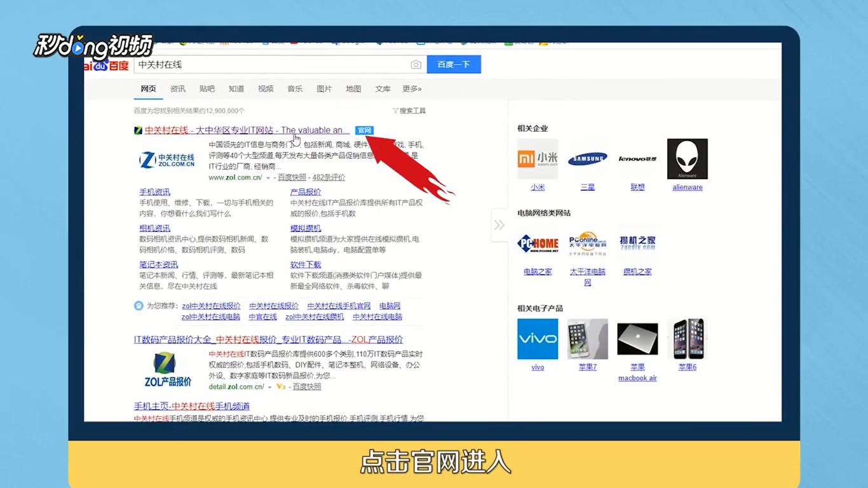The image size is (868, 488).
Task: Click the 官网 badge on first result
Action: click(x=364, y=130)
